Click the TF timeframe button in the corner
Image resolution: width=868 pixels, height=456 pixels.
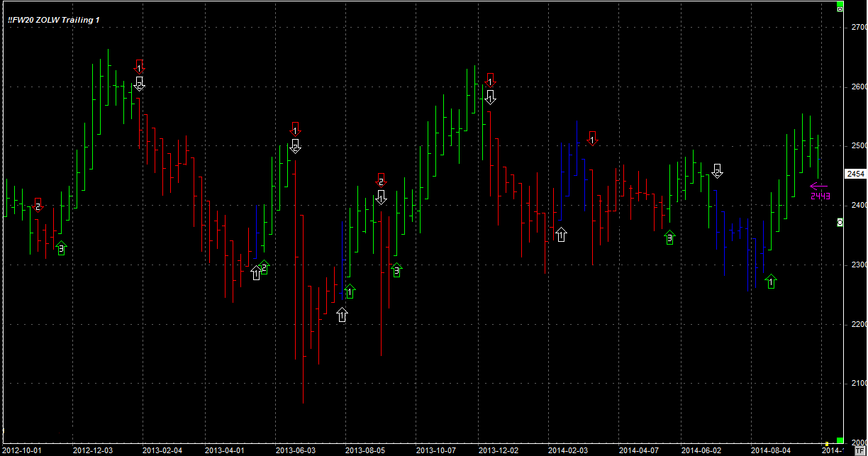coord(859,450)
